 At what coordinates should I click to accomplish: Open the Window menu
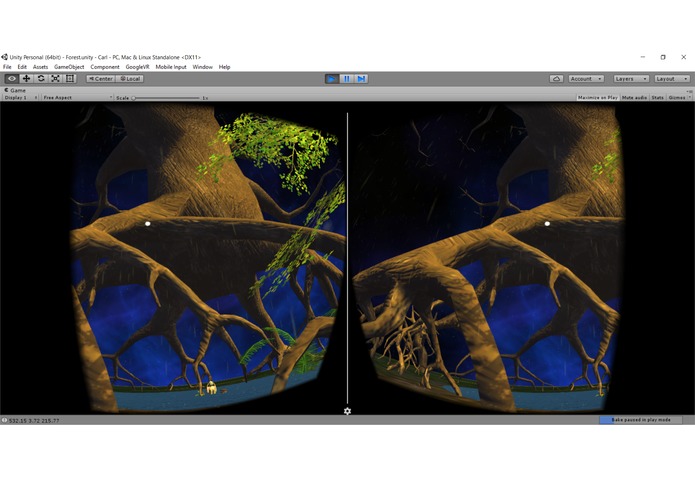203,67
